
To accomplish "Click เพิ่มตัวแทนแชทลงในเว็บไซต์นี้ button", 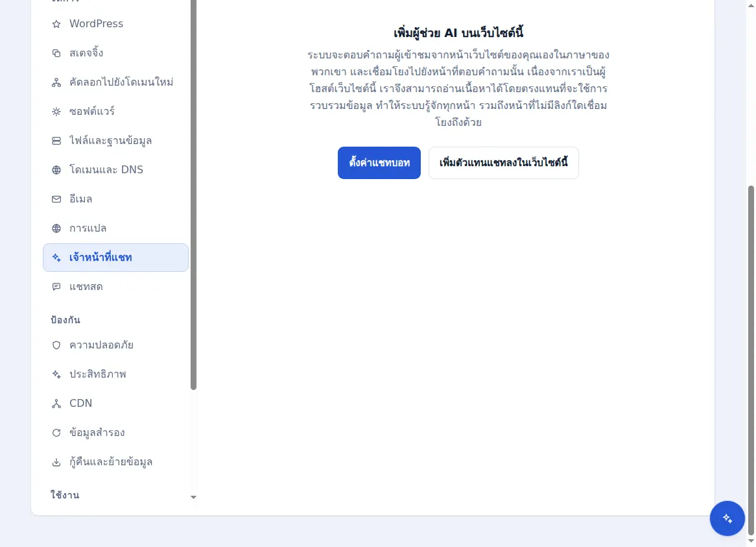I will pyautogui.click(x=503, y=163).
